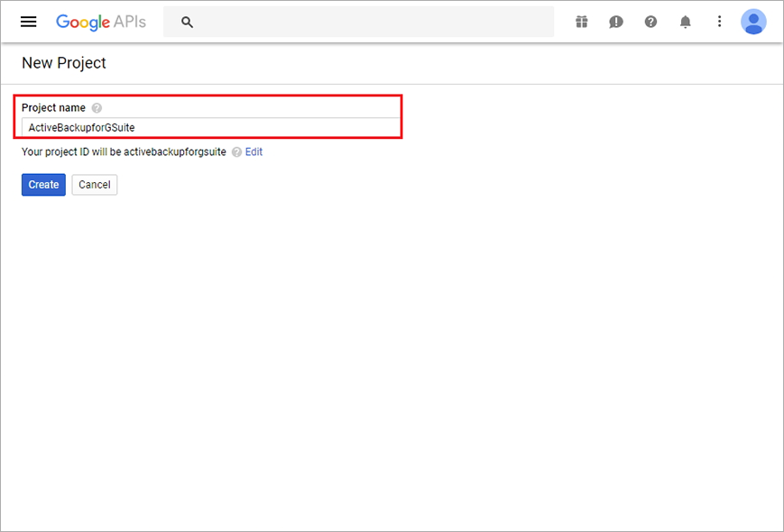Open the free trial gift icon
Image resolution: width=784 pixels, height=532 pixels.
coord(581,22)
